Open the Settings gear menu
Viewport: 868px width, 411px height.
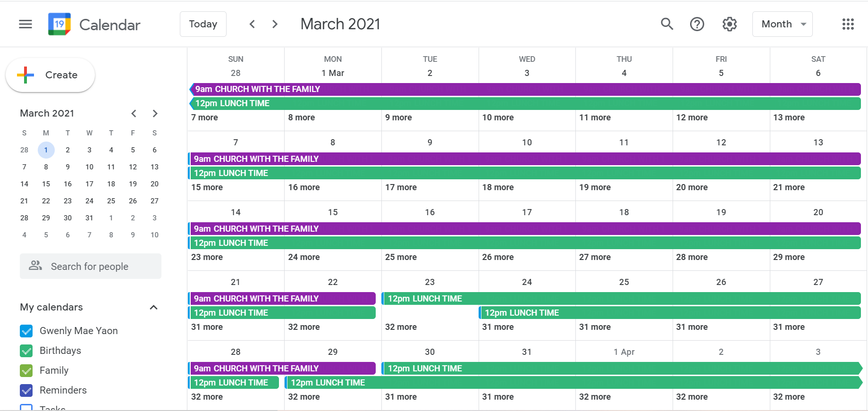pos(730,24)
